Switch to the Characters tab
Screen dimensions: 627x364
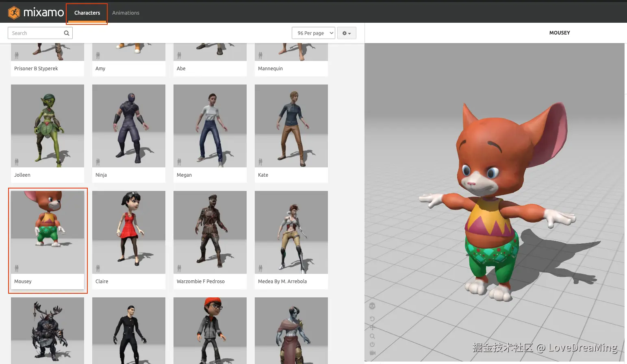[87, 13]
